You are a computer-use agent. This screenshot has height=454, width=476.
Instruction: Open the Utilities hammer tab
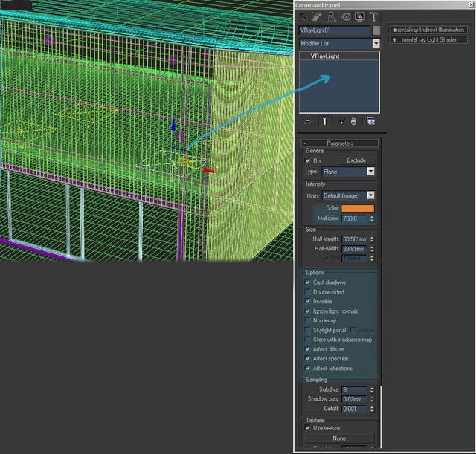(x=373, y=16)
